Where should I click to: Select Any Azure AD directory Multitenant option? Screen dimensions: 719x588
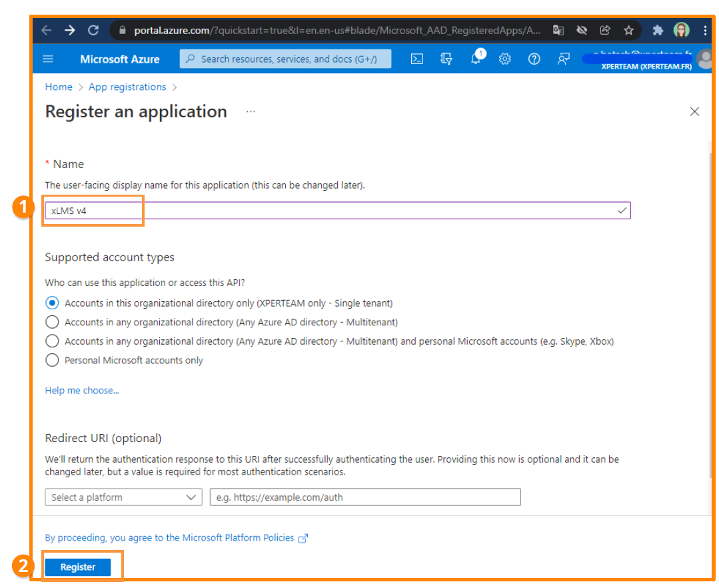tap(52, 322)
